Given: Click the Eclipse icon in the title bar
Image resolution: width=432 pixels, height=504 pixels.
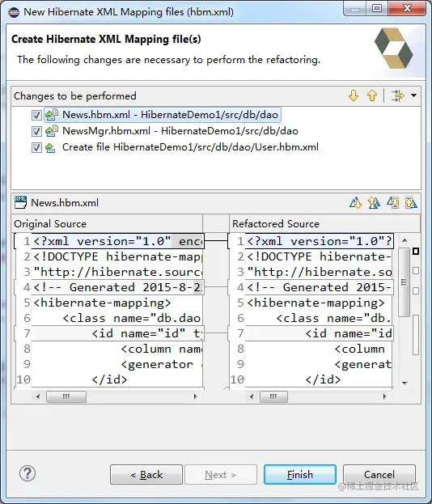Looking at the screenshot, I should pyautogui.click(x=14, y=12).
